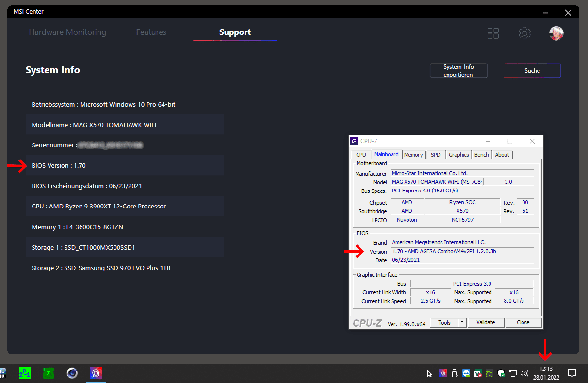Click the dark green sketch tray icon
588x383 pixels.
click(x=490, y=373)
